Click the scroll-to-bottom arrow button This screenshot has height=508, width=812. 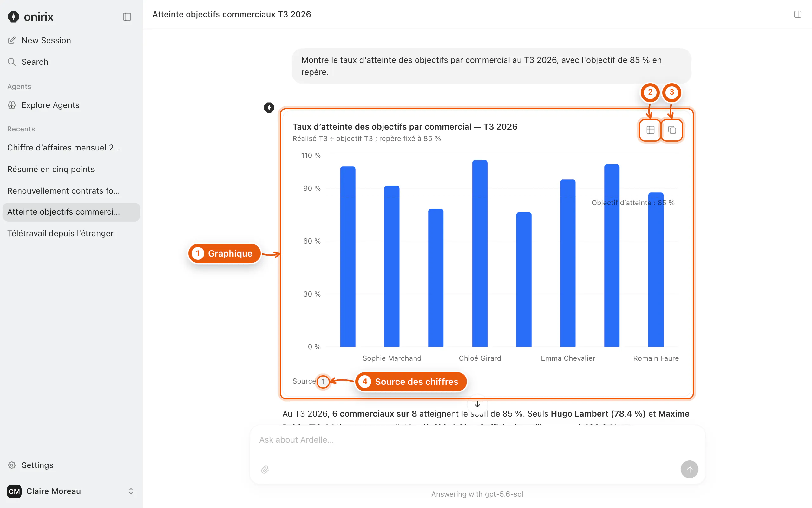coord(477,404)
